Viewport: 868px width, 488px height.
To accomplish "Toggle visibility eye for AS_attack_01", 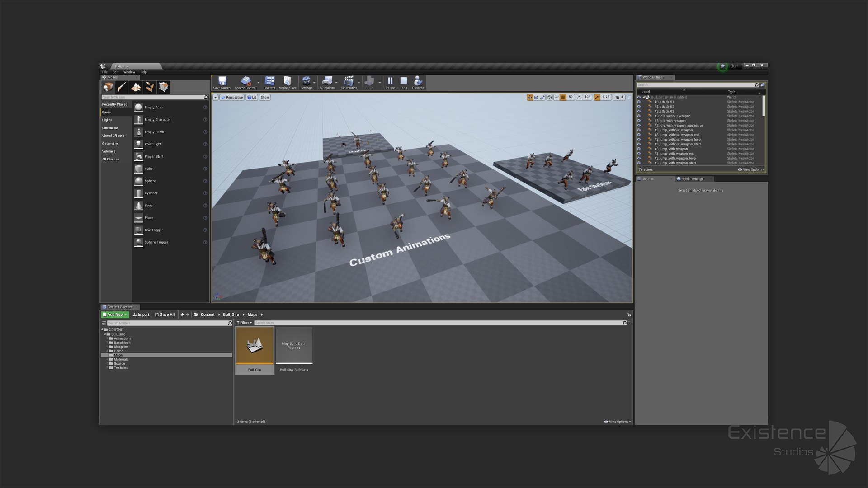I will [x=639, y=102].
